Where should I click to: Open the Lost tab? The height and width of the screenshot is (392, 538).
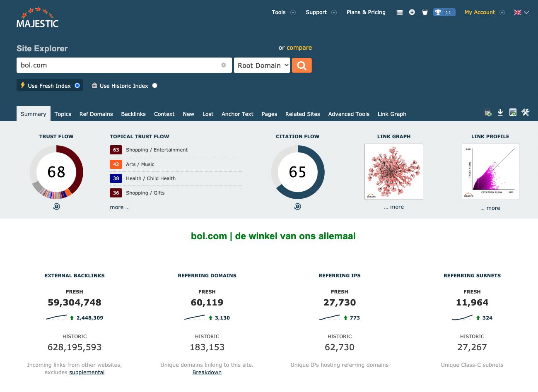click(x=208, y=114)
